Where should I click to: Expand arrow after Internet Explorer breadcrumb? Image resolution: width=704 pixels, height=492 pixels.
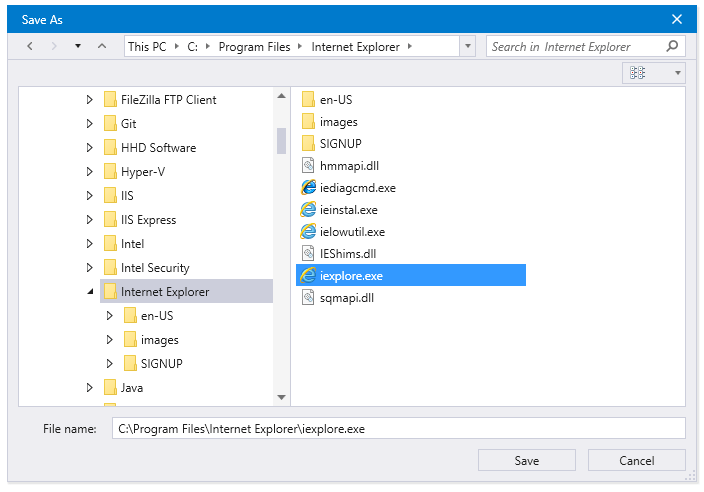coord(409,46)
